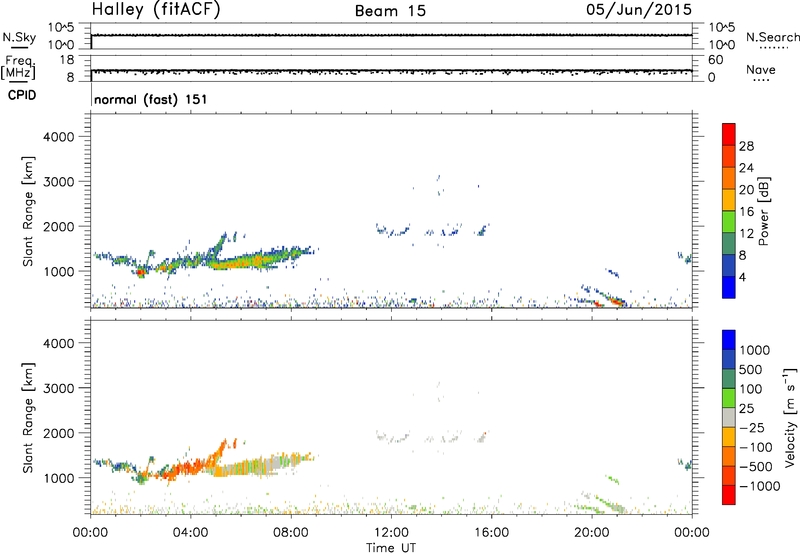This screenshot has width=800, height=554.
Task: Click the frequency trace in the Freq. panel
Action: 391,71
